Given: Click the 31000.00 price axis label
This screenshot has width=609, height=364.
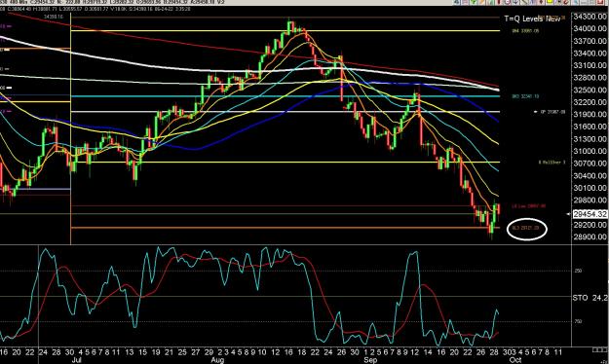Looking at the screenshot, I should coord(590,152).
